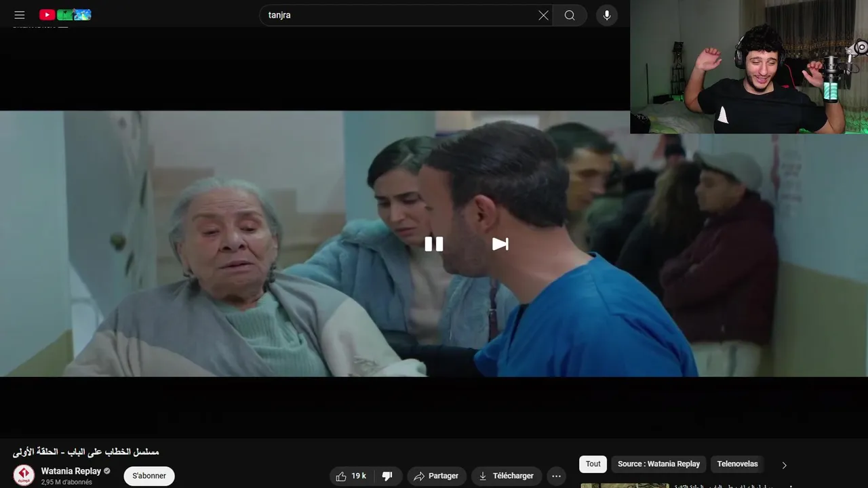Screen dimensions: 868x488
Task: Open the Watania Replay channel name link
Action: click(71, 471)
